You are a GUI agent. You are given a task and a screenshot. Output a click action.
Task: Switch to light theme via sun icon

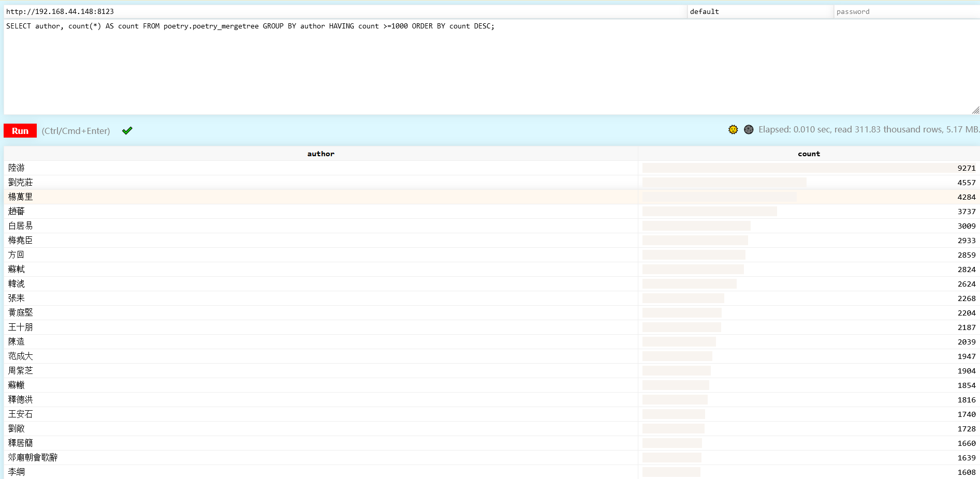[x=733, y=129]
